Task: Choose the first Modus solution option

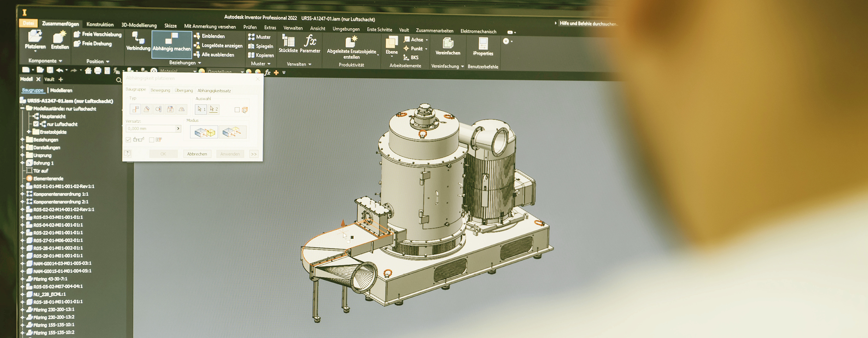Action: click(204, 132)
